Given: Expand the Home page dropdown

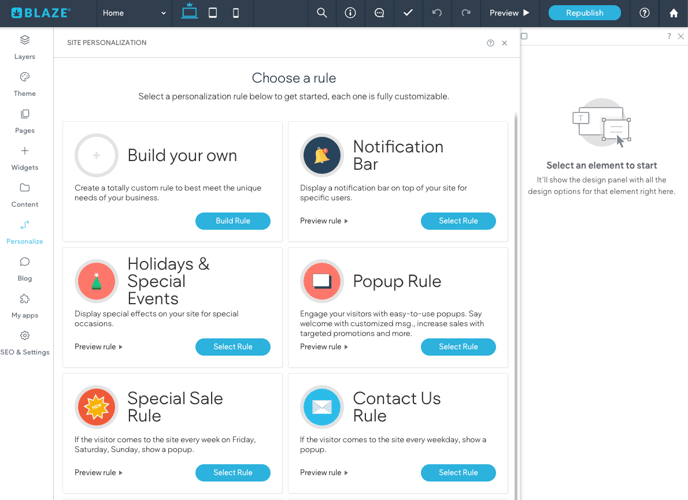Looking at the screenshot, I should tap(134, 13).
